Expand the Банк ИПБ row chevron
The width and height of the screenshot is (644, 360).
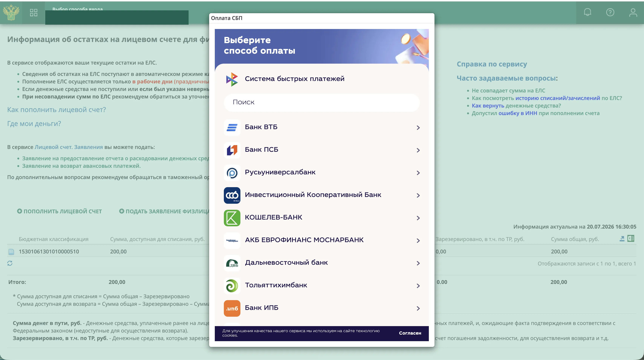point(418,309)
